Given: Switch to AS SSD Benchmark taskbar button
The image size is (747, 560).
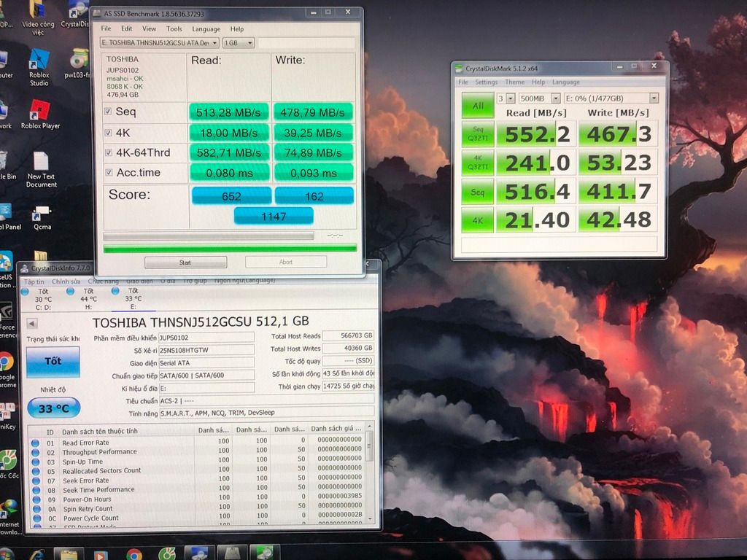Looking at the screenshot, I should click(x=233, y=553).
